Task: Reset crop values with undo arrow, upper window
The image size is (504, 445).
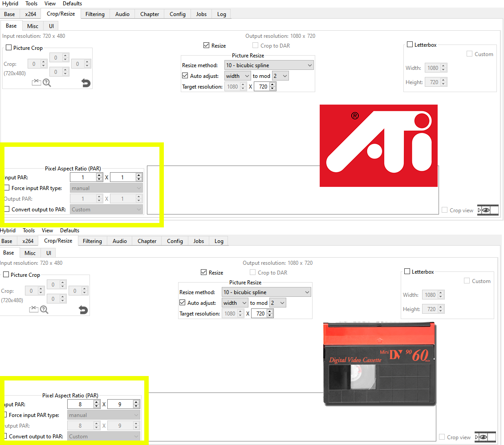Action: pyautogui.click(x=86, y=83)
